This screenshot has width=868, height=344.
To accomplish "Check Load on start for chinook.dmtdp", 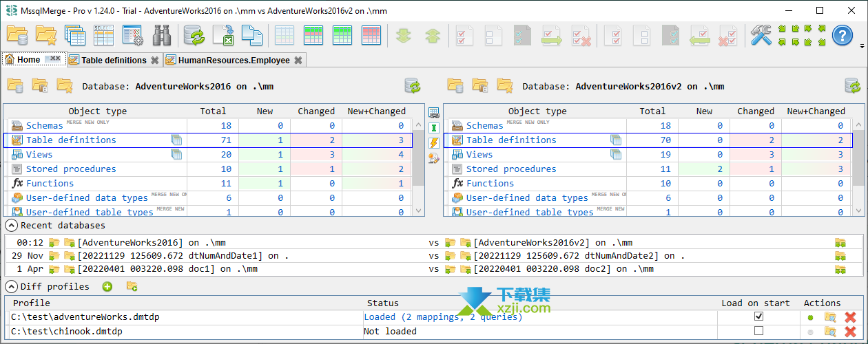I will click(x=758, y=331).
